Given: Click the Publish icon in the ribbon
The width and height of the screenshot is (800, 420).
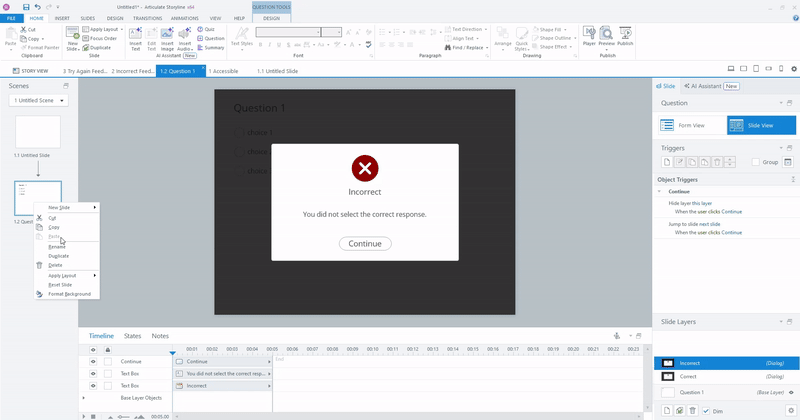Looking at the screenshot, I should 626,36.
